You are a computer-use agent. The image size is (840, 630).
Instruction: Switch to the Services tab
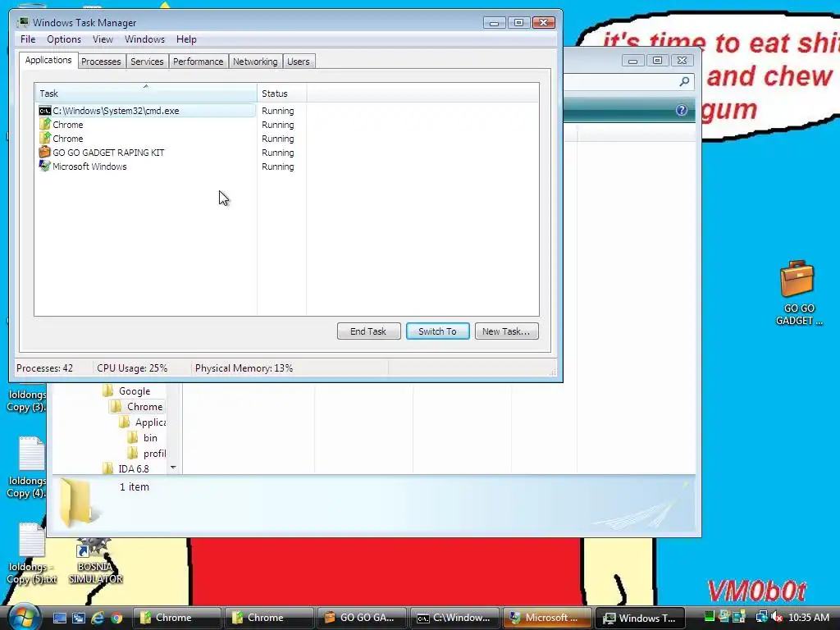[147, 62]
